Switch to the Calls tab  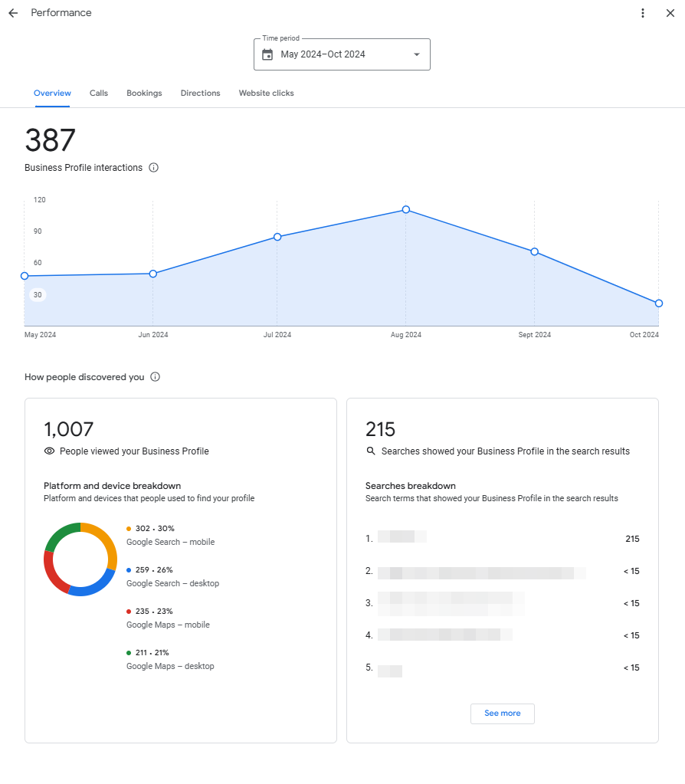point(98,93)
